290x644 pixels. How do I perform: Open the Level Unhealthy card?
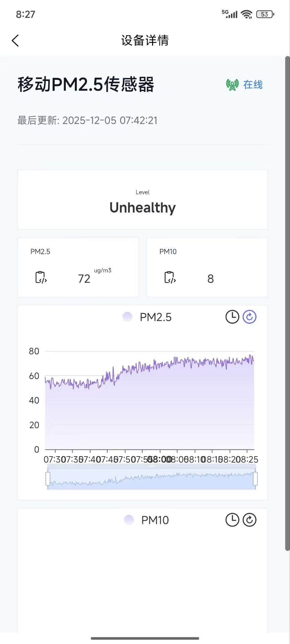point(143,200)
